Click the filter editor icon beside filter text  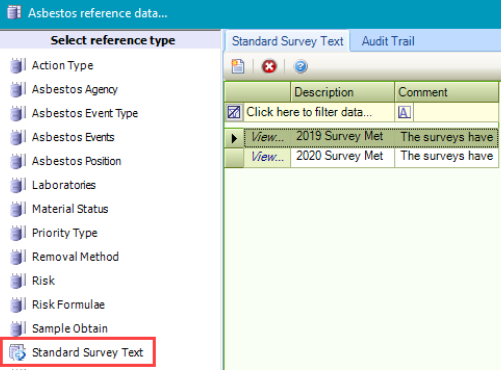234,112
